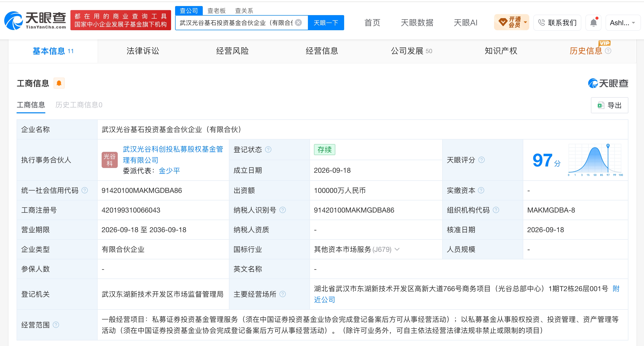Click help icon next to 天眼评分
Screen dimensions: 644x346
coord(481,160)
